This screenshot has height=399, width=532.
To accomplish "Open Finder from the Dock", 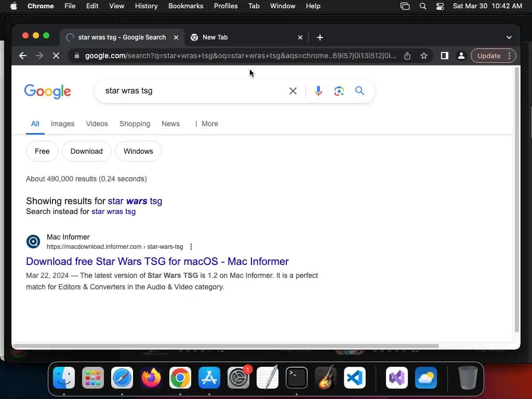I will pyautogui.click(x=64, y=378).
